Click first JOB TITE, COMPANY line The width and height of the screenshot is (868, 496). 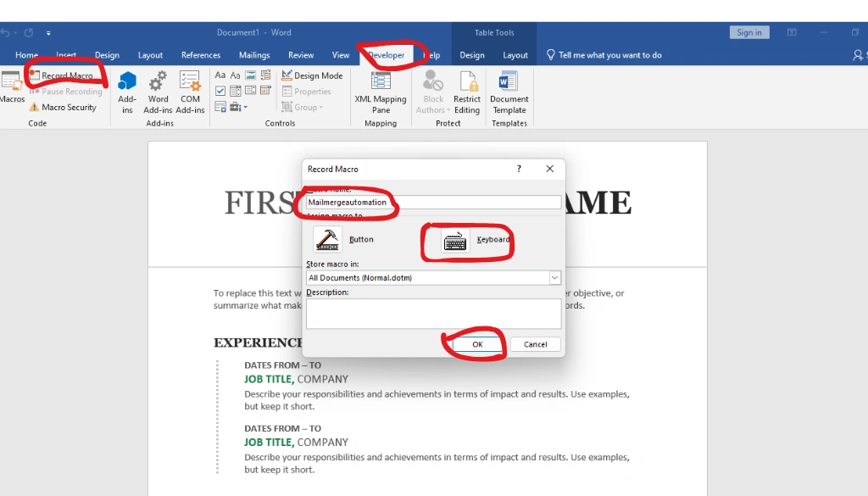point(296,379)
